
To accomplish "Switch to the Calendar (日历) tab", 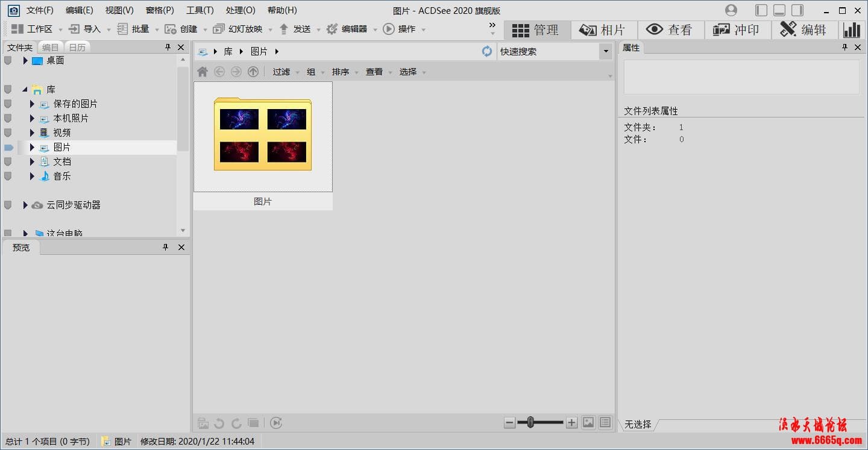I will (x=77, y=48).
